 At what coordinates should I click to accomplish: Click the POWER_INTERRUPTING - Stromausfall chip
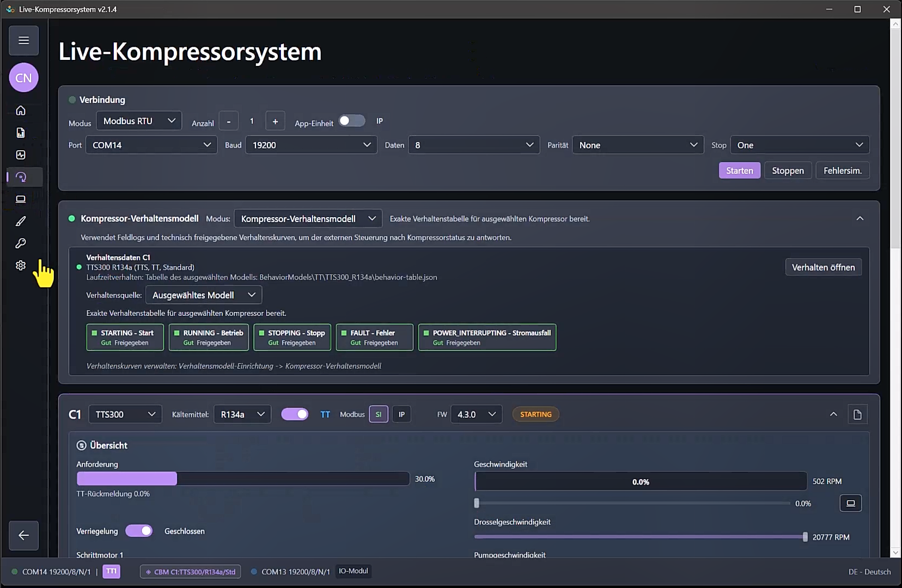487,338
